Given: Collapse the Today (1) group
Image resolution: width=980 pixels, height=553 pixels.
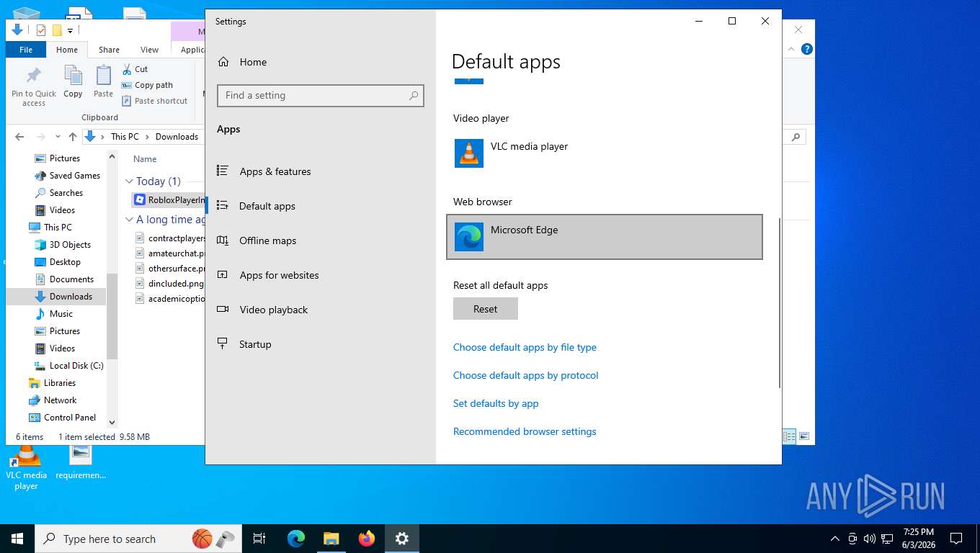Looking at the screenshot, I should [129, 181].
